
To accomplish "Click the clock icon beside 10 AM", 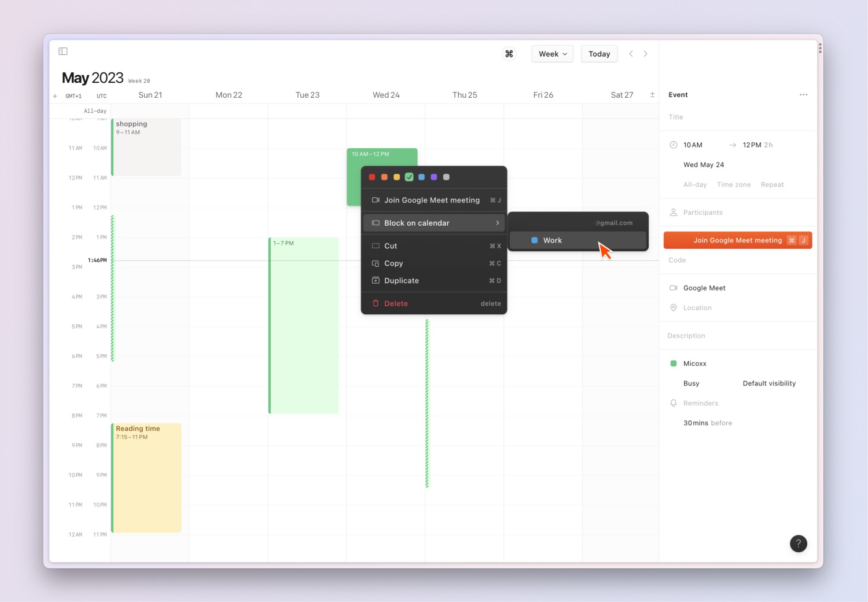I will (674, 145).
